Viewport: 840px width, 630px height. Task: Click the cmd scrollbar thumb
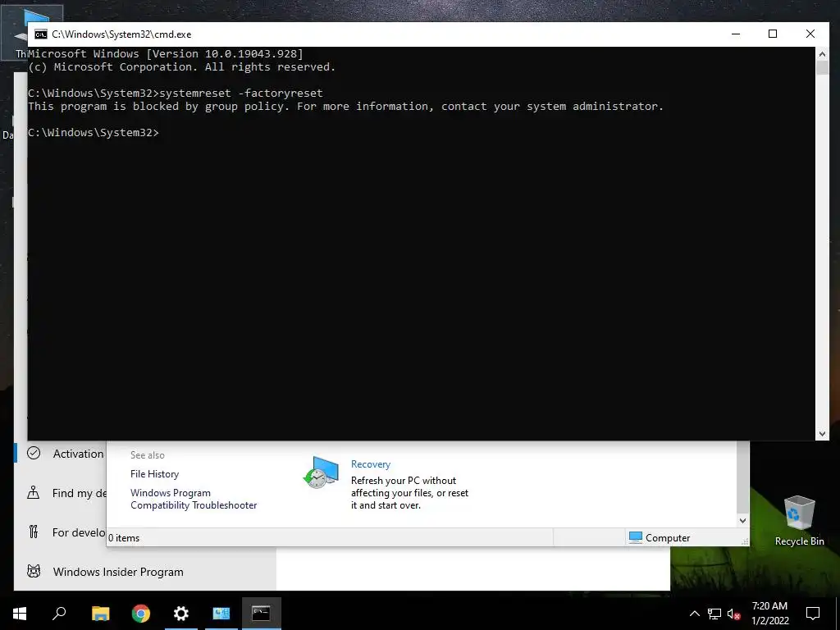822,67
